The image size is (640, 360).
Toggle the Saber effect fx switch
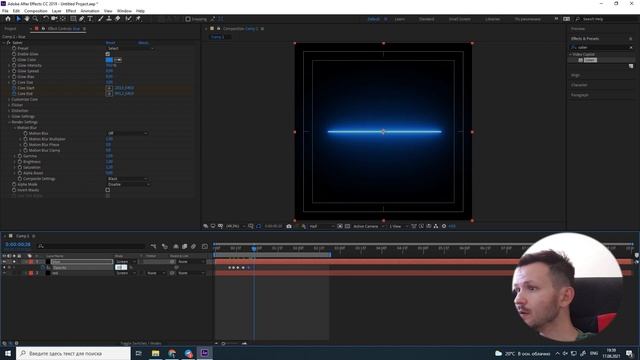(x=9, y=42)
